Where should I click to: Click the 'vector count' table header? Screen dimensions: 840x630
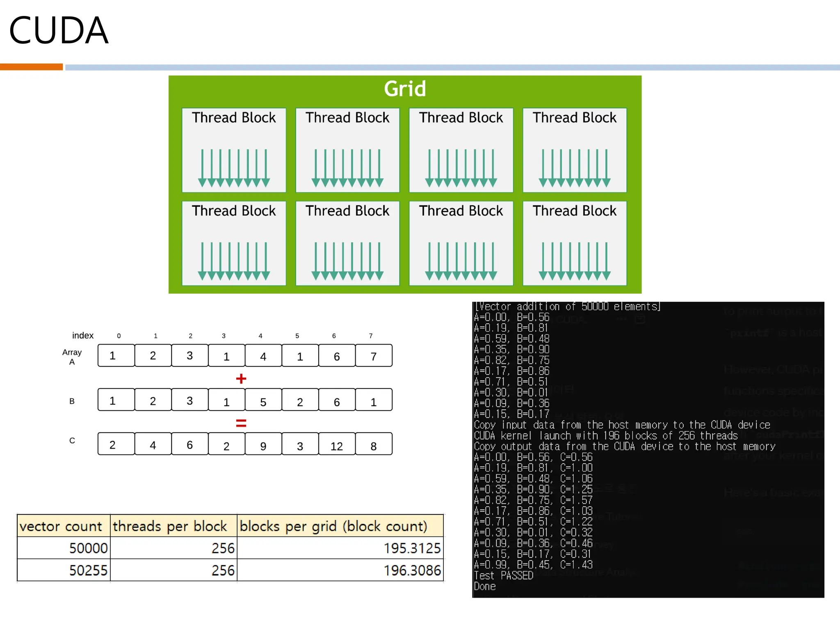[61, 526]
